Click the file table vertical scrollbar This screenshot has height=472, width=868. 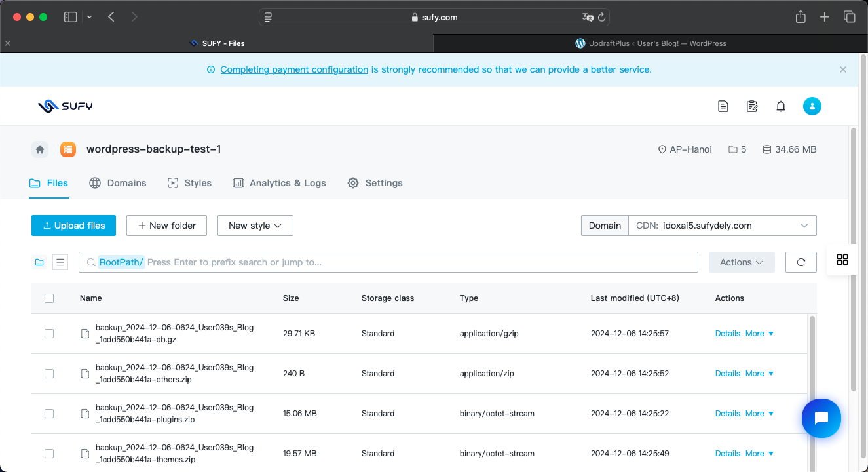tap(812, 393)
